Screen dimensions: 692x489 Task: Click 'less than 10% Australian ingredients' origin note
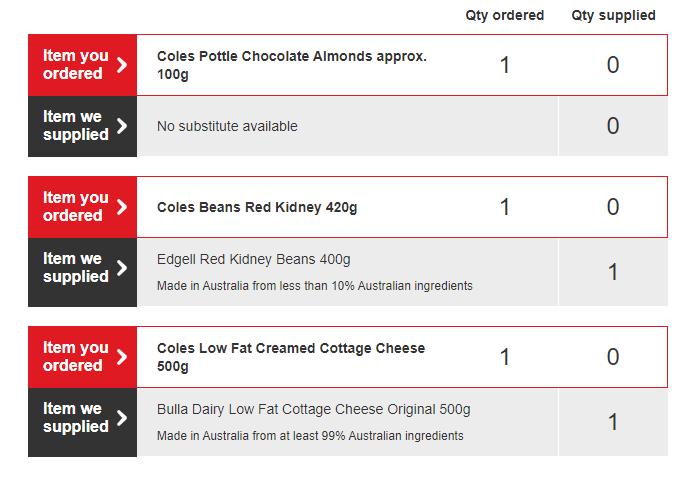click(x=314, y=286)
